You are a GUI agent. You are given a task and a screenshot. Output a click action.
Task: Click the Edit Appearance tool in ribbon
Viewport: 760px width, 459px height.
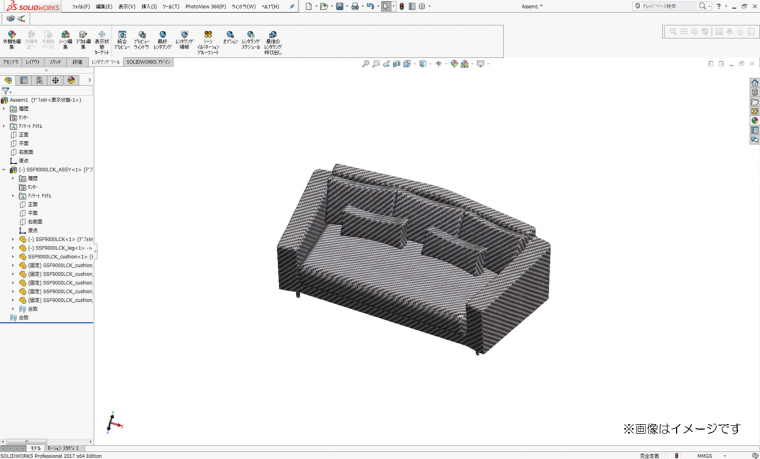click(12, 39)
